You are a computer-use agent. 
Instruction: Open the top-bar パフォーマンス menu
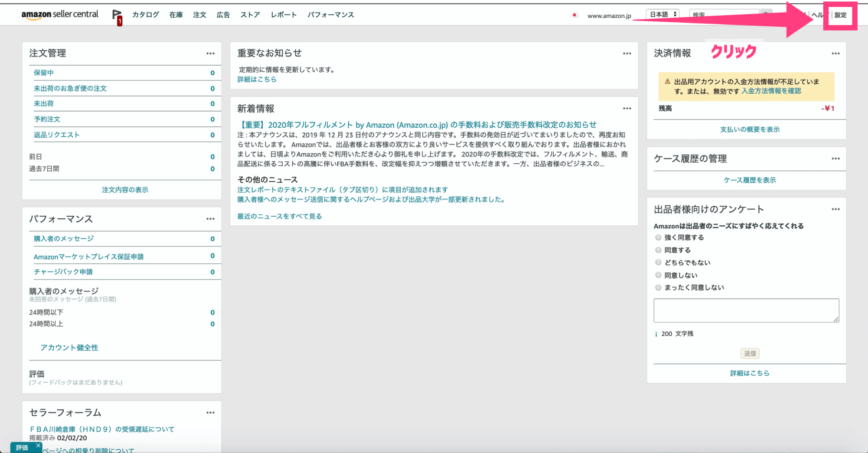coord(331,15)
